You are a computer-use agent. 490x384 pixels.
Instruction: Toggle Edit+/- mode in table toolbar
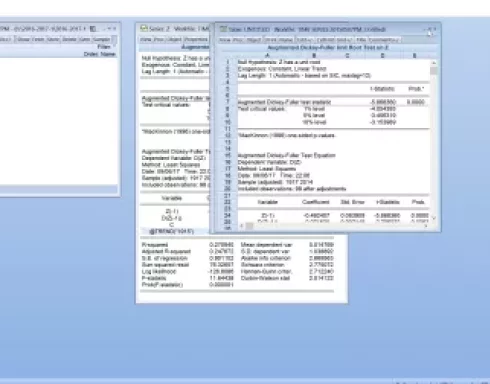305,40
